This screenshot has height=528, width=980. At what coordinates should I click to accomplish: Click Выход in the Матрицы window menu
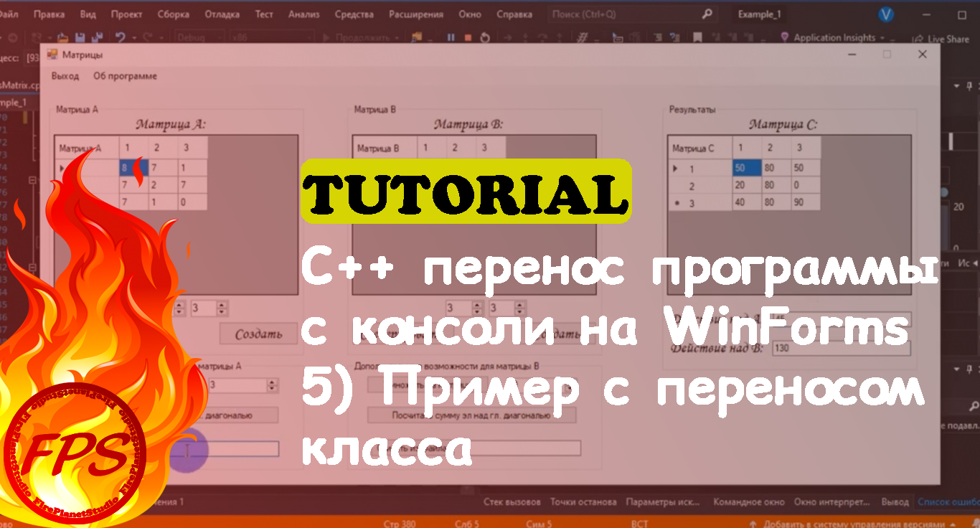tap(65, 76)
